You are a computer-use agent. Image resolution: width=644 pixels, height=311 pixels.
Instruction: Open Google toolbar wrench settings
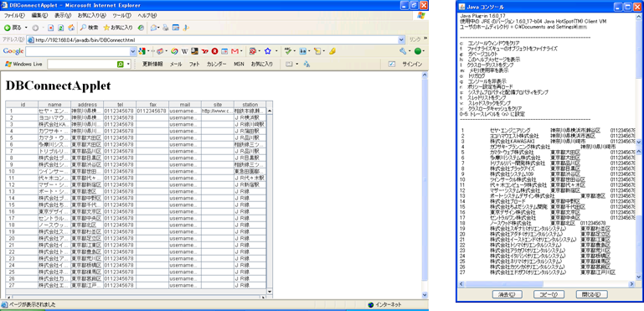[x=403, y=51]
